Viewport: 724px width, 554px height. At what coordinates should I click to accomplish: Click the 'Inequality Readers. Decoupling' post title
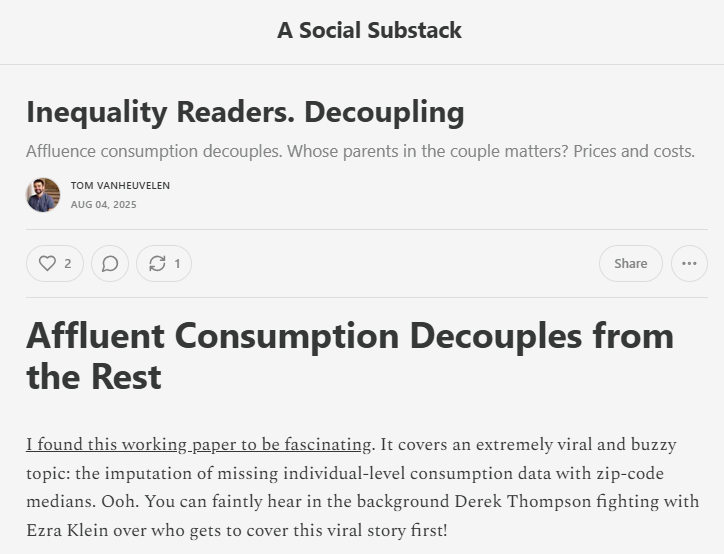(245, 112)
